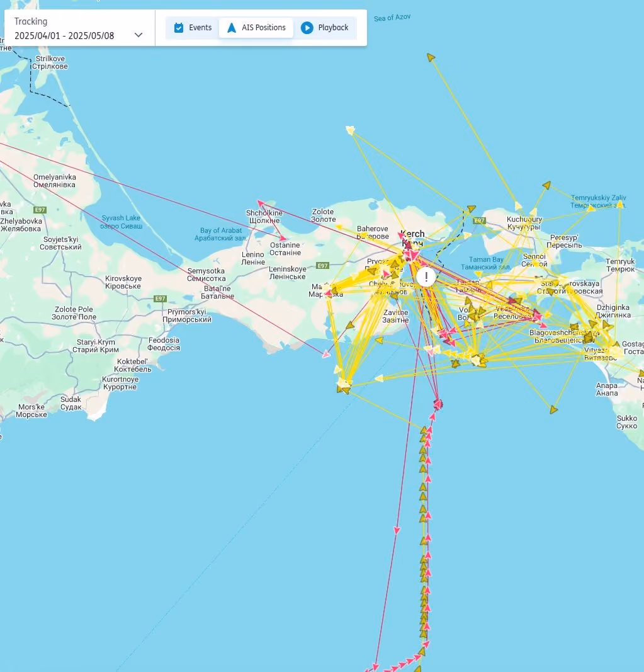Click the Kurortnoye town label
Screen dimensions: 644x672
(x=120, y=383)
